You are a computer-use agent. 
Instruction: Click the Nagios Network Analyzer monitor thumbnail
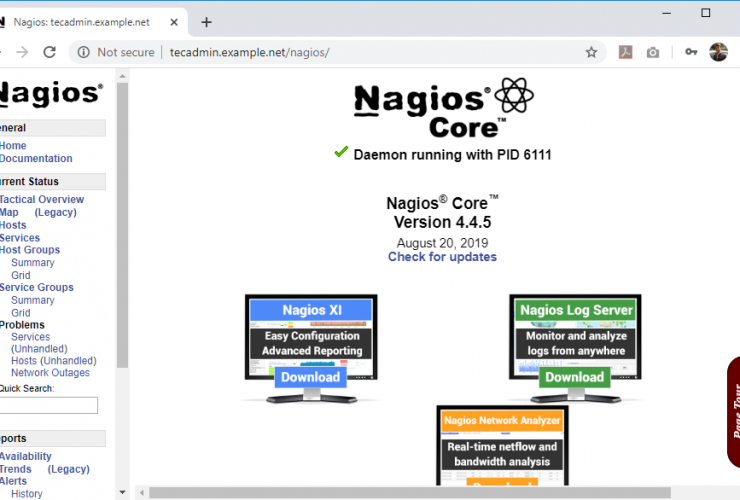(x=502, y=445)
